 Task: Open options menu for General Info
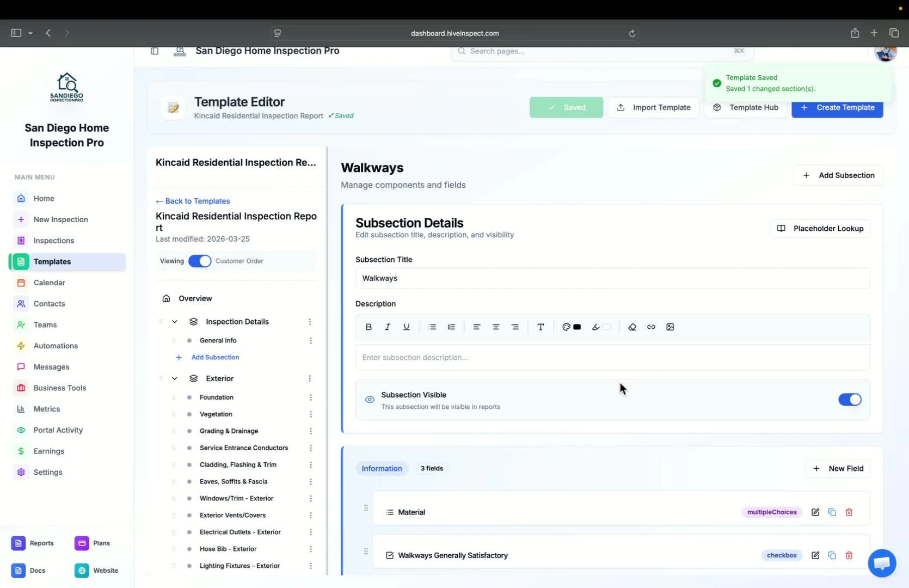(x=311, y=341)
